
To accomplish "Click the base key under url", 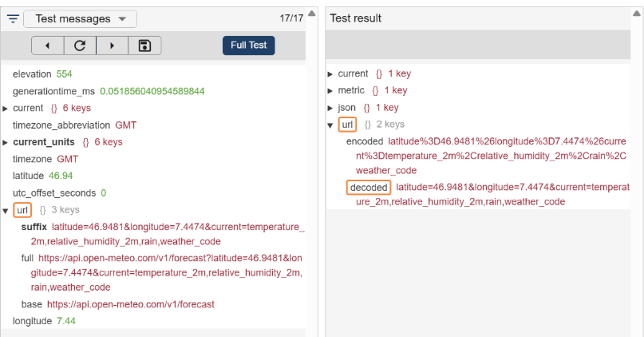I will [x=32, y=304].
